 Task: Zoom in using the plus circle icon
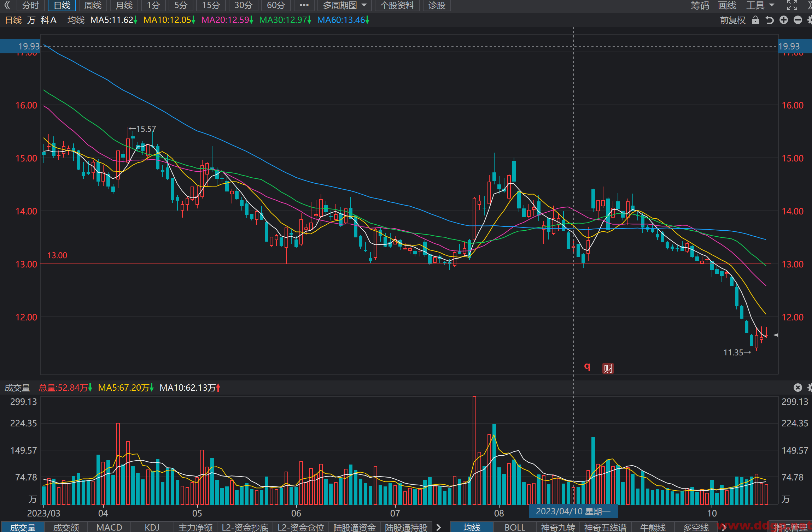[783, 20]
